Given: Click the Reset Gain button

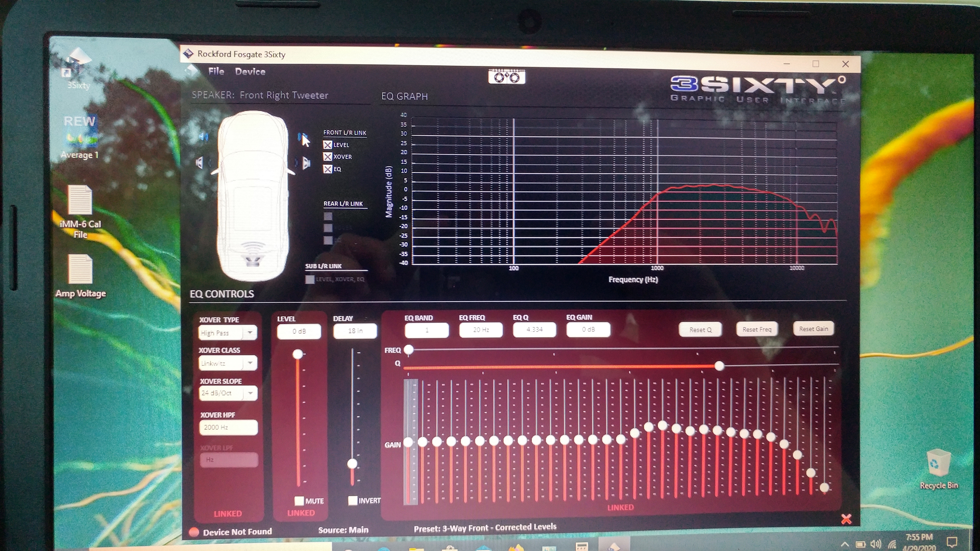Looking at the screenshot, I should point(814,329).
